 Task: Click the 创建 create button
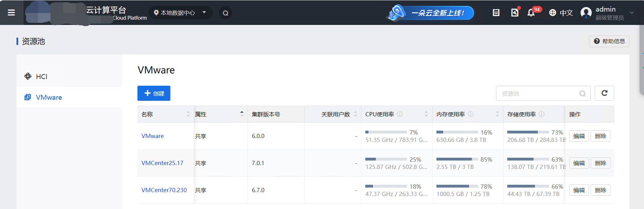(154, 93)
